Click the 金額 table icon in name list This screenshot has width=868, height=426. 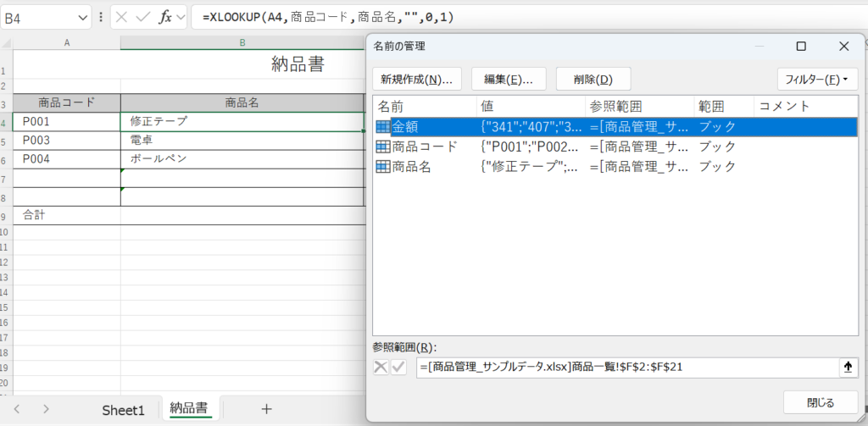pyautogui.click(x=383, y=127)
